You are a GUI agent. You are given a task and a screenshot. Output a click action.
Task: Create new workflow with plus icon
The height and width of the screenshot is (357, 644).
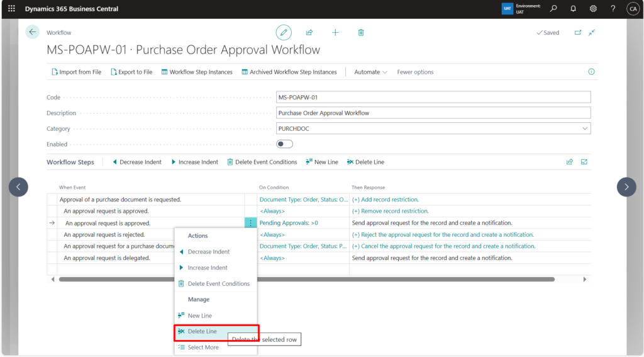pos(335,33)
